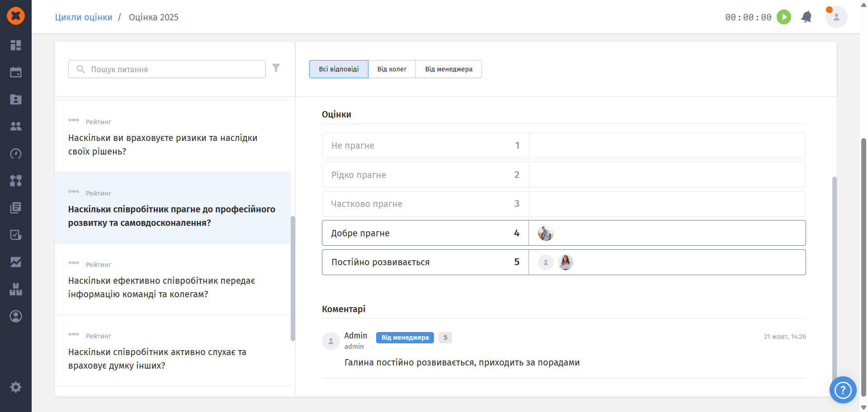Open the settings gear in sidebar

click(16, 387)
